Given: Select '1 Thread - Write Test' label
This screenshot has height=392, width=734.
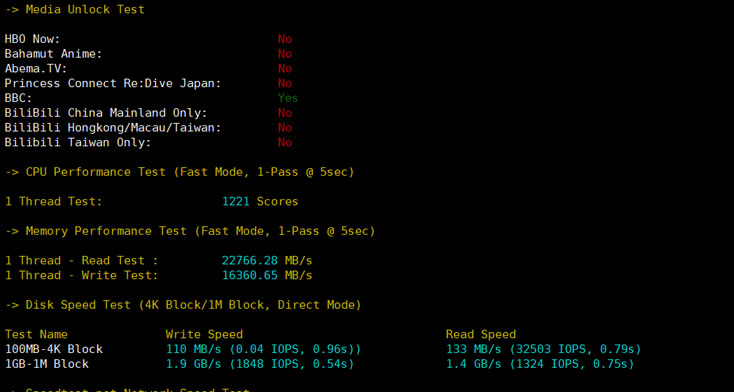Looking at the screenshot, I should pyautogui.click(x=81, y=275).
